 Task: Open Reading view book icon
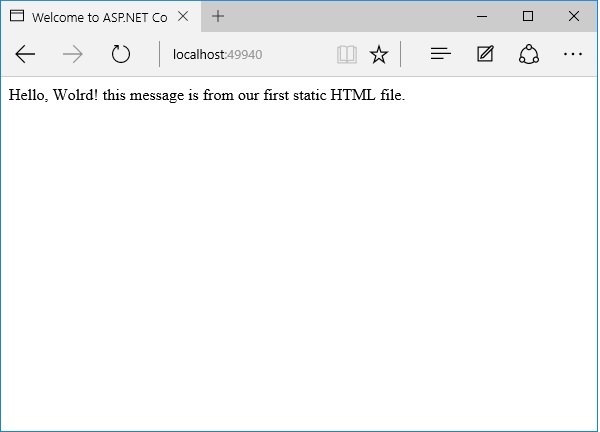coord(347,55)
